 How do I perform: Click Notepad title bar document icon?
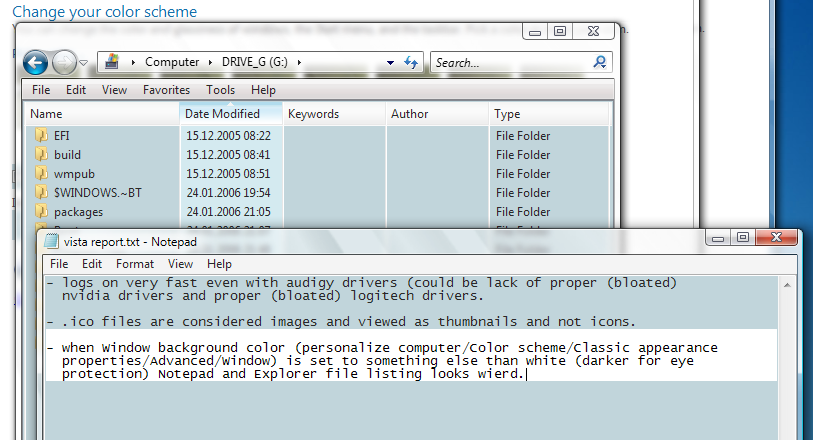[x=51, y=241]
